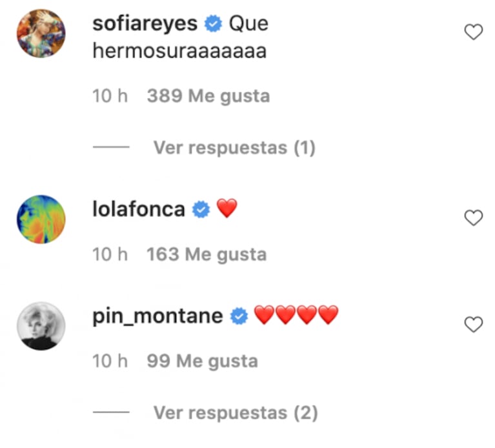View the 389 Me gusta likes list
The height and width of the screenshot is (448, 495).
pyautogui.click(x=208, y=96)
